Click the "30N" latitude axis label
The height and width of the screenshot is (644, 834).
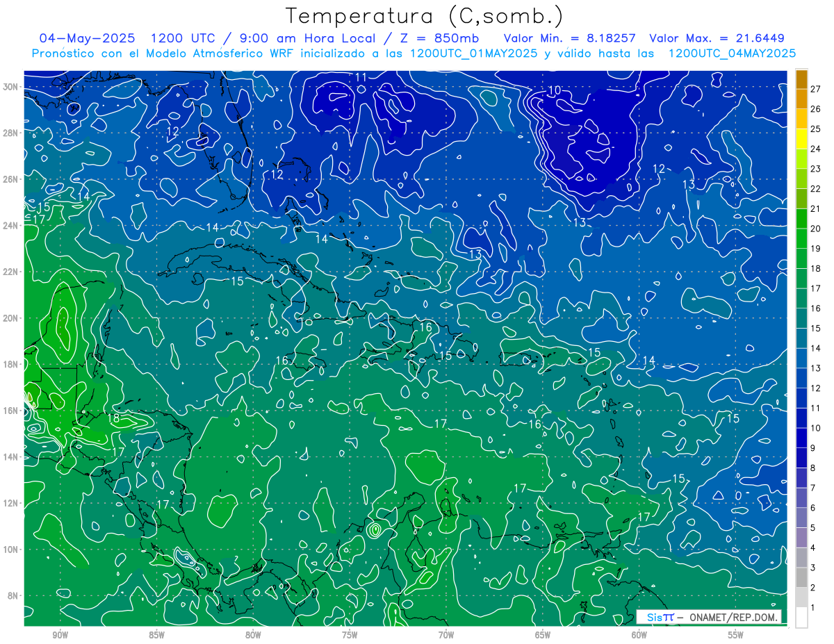tap(10, 87)
